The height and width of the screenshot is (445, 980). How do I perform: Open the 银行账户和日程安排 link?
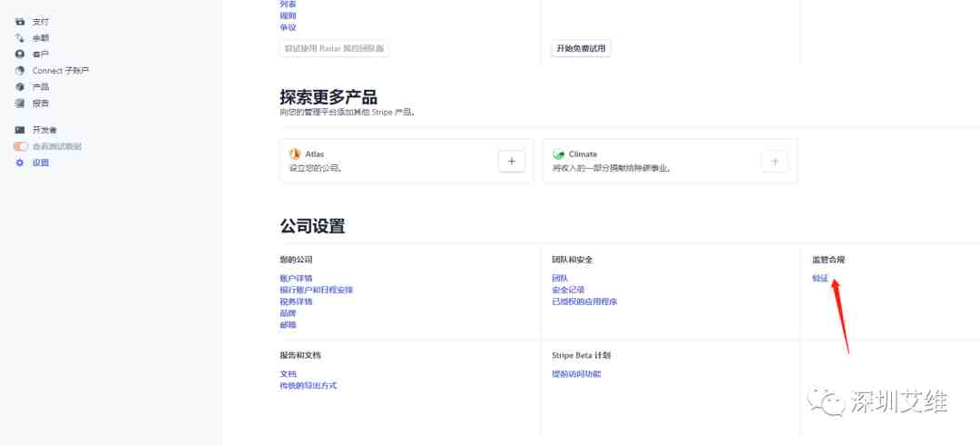point(317,290)
